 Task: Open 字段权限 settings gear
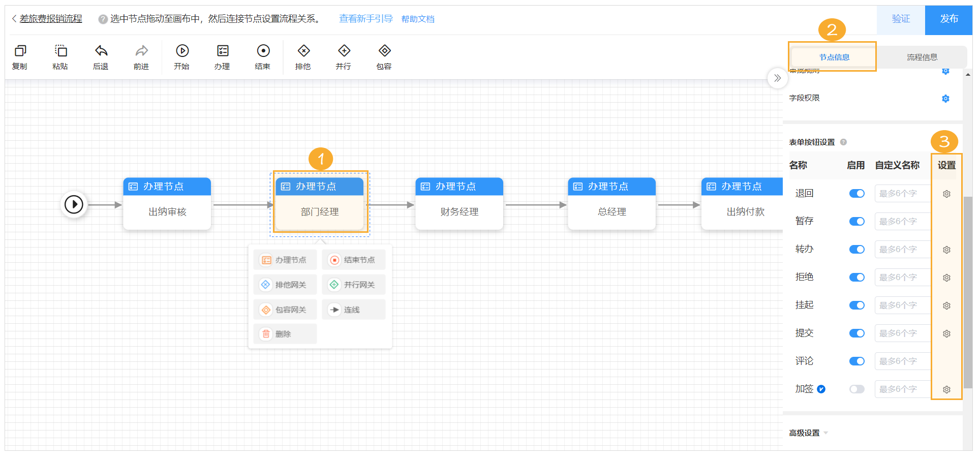pyautogui.click(x=946, y=99)
